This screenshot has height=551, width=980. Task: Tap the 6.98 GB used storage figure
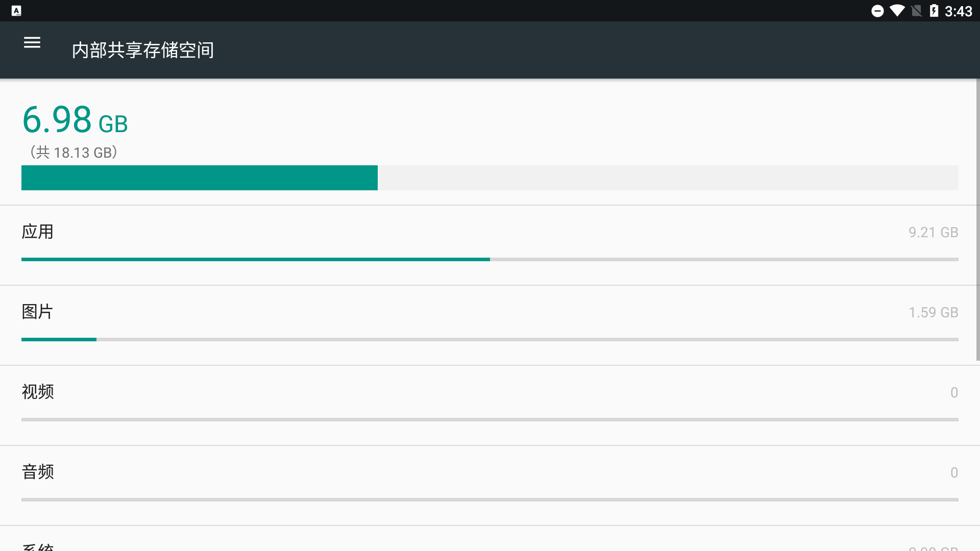75,120
